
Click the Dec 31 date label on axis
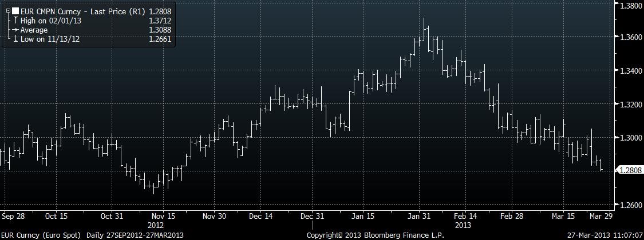[x=312, y=217]
